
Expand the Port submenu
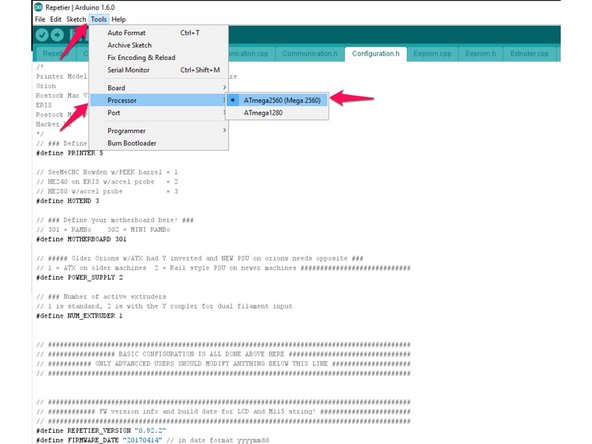pyautogui.click(x=159, y=113)
